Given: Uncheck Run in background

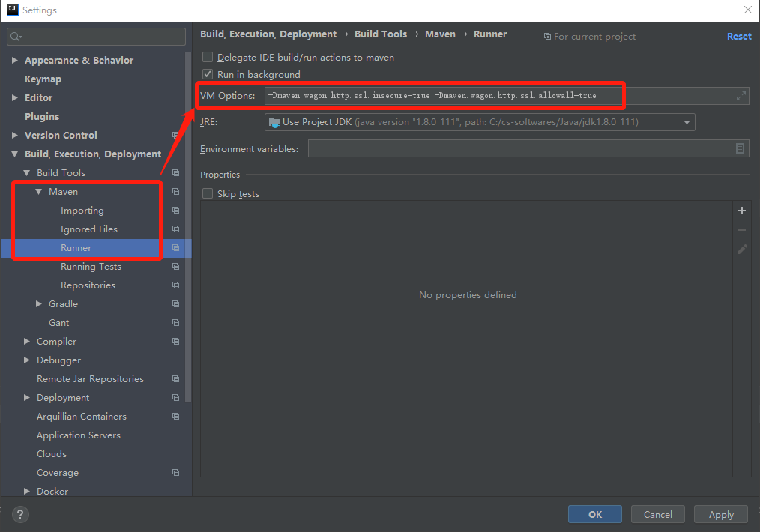Looking at the screenshot, I should point(208,74).
